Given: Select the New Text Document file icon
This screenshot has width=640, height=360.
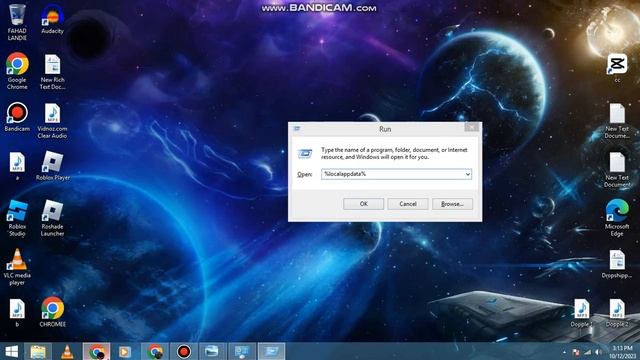Looking at the screenshot, I should coord(617,170).
